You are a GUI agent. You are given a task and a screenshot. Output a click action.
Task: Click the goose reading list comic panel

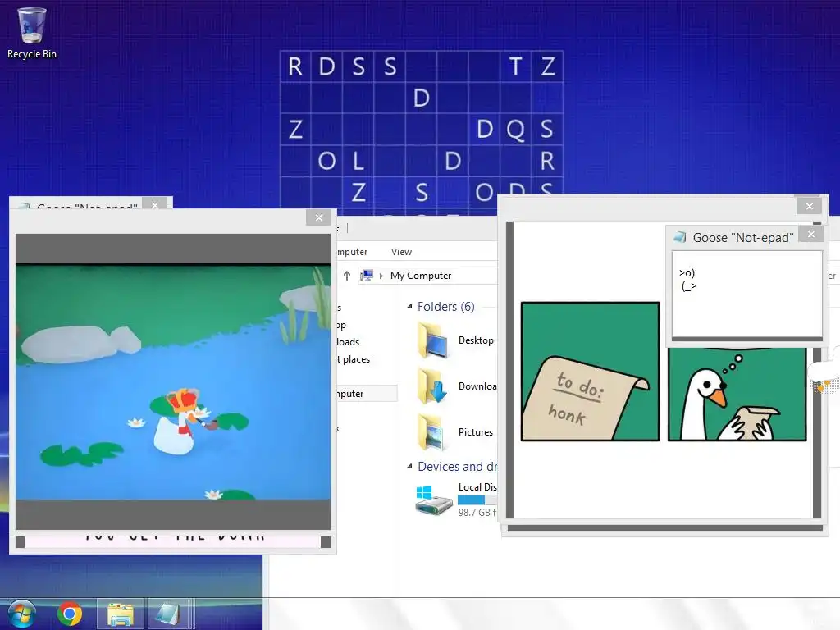(737, 395)
